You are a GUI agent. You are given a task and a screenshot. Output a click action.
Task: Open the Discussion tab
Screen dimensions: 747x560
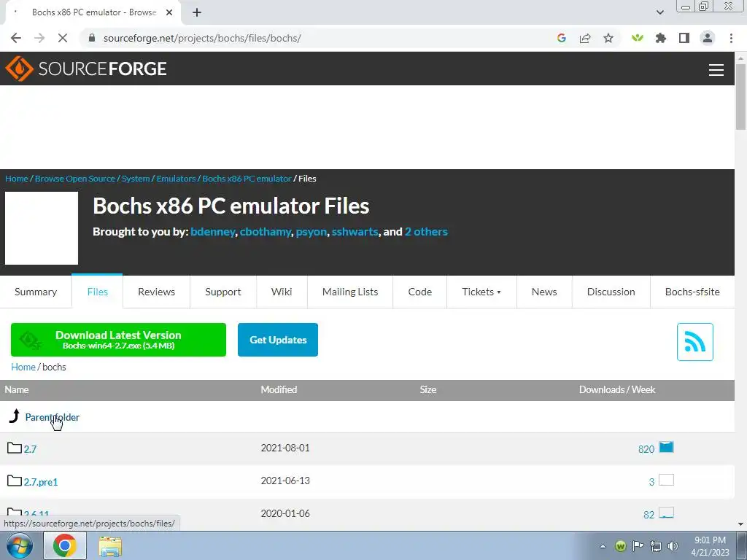[x=611, y=292]
